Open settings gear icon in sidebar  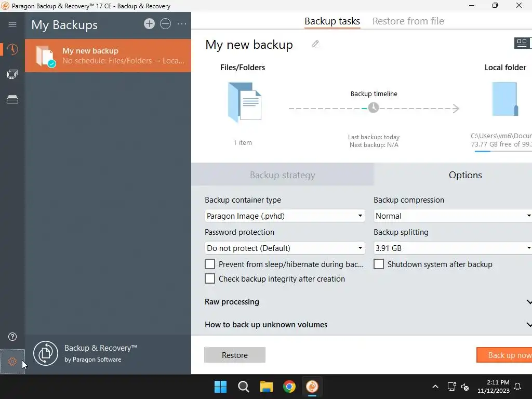click(12, 362)
